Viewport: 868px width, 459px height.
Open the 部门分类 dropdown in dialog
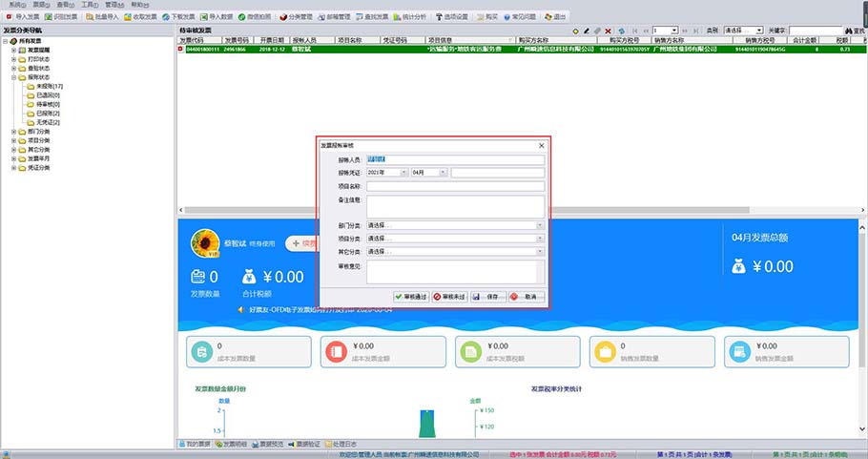pos(540,226)
